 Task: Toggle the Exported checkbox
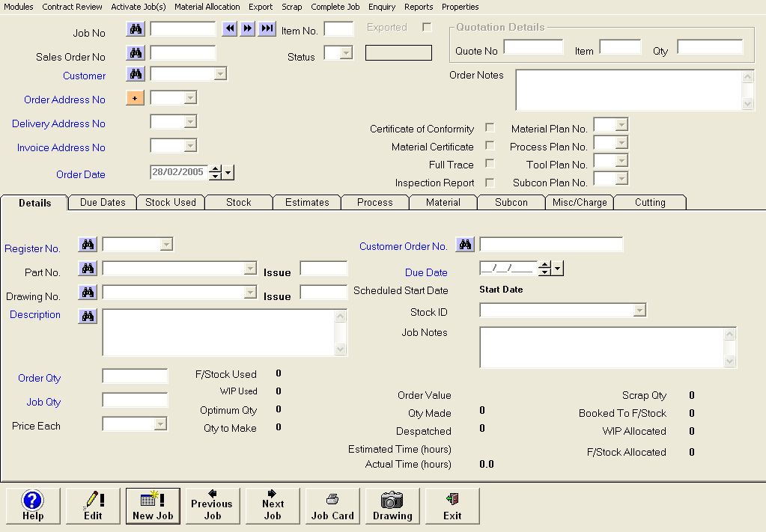point(425,26)
